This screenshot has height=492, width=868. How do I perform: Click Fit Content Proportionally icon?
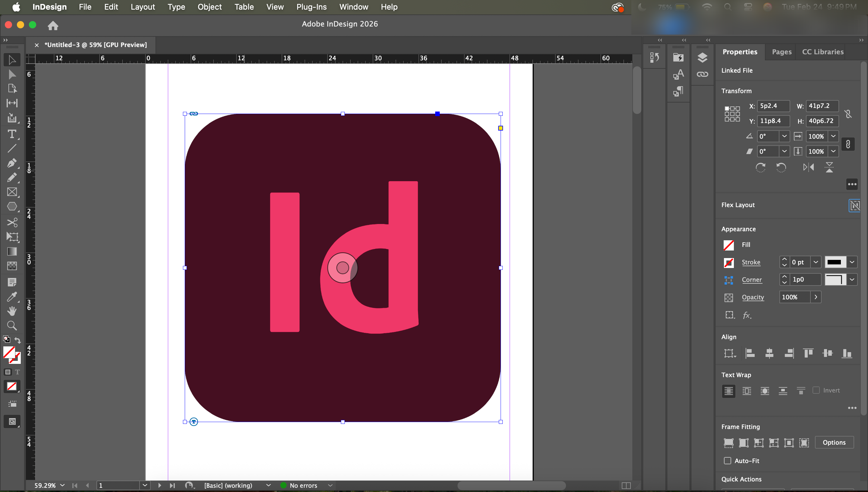pyautogui.click(x=744, y=443)
